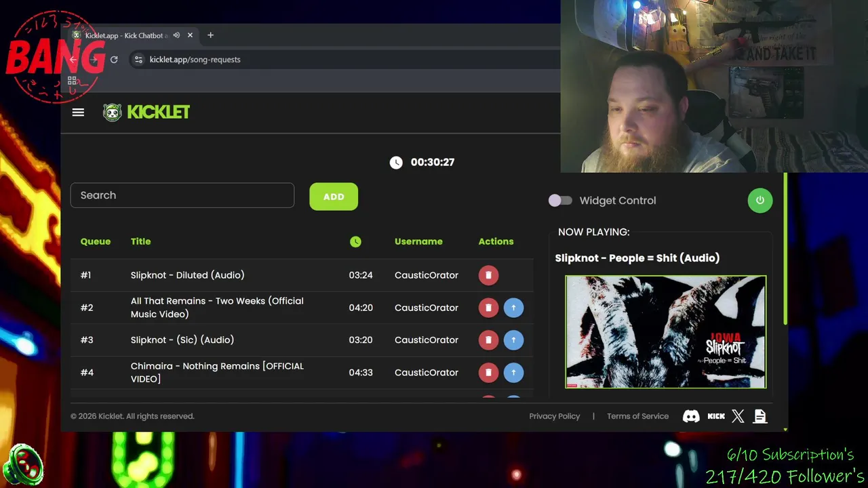Delete Slipknot - (Sic) from queue

[488, 340]
